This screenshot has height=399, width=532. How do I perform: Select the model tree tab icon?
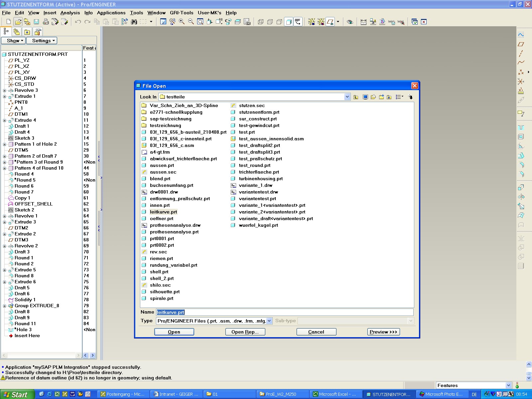tap(6, 32)
